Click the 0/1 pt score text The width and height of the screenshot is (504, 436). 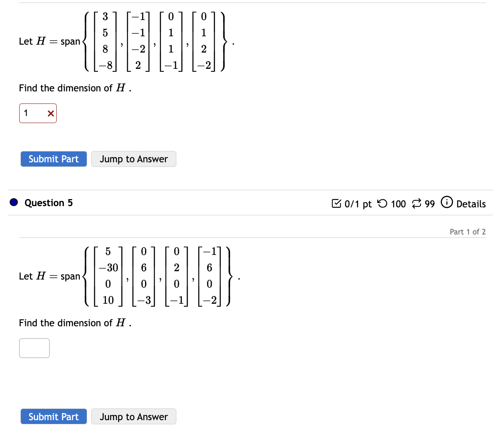pos(358,204)
